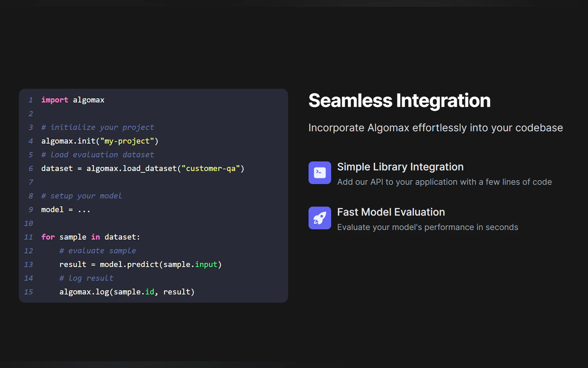Click the import algomax code line
The height and width of the screenshot is (368, 588).
pyautogui.click(x=73, y=100)
